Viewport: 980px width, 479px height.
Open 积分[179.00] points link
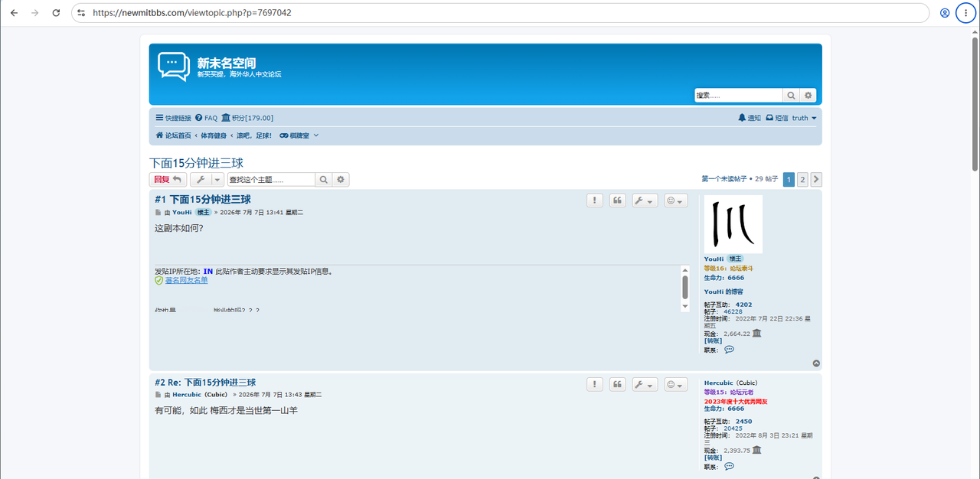[247, 118]
